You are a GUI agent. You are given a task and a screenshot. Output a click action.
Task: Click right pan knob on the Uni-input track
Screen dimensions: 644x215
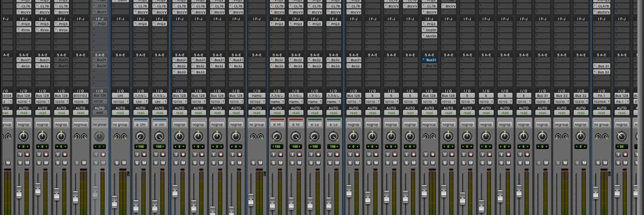coord(124,136)
